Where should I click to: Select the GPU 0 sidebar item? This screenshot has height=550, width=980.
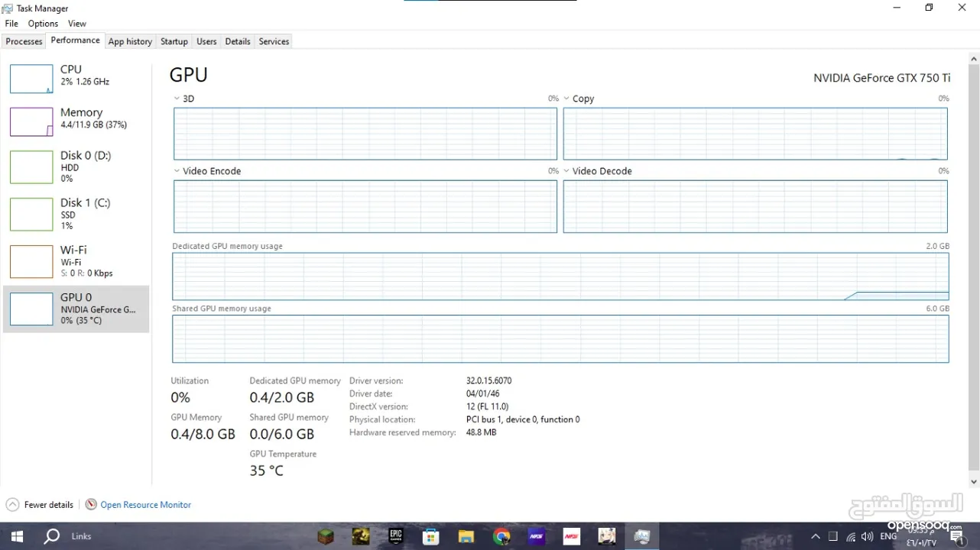coord(76,309)
